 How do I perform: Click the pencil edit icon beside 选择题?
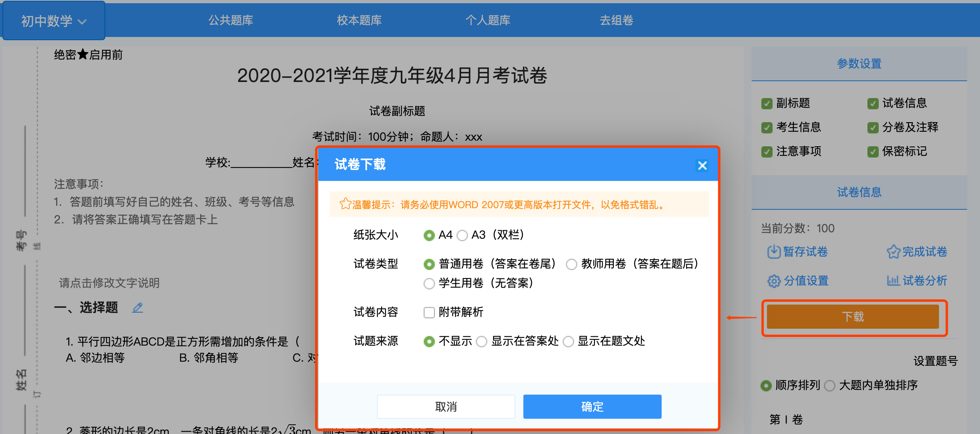pos(137,308)
